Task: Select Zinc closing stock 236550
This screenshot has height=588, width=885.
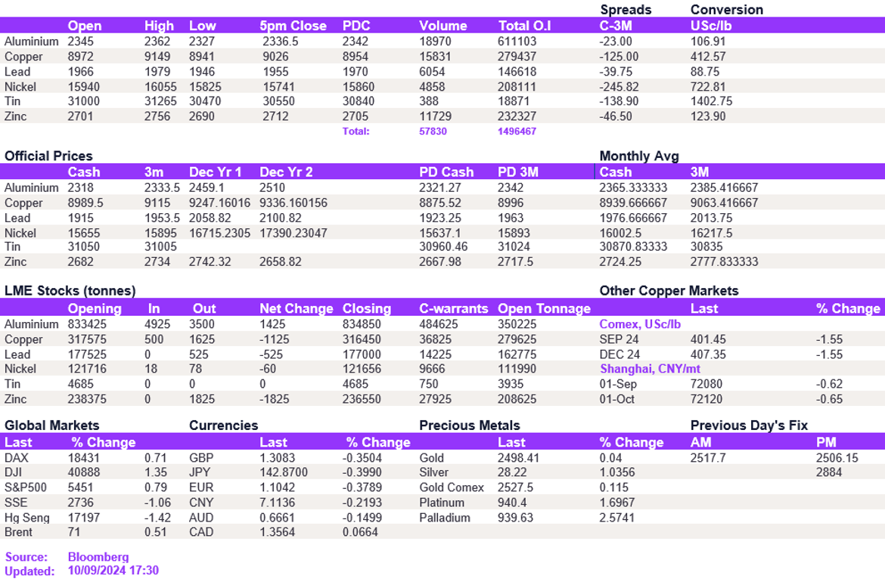Action: point(362,400)
